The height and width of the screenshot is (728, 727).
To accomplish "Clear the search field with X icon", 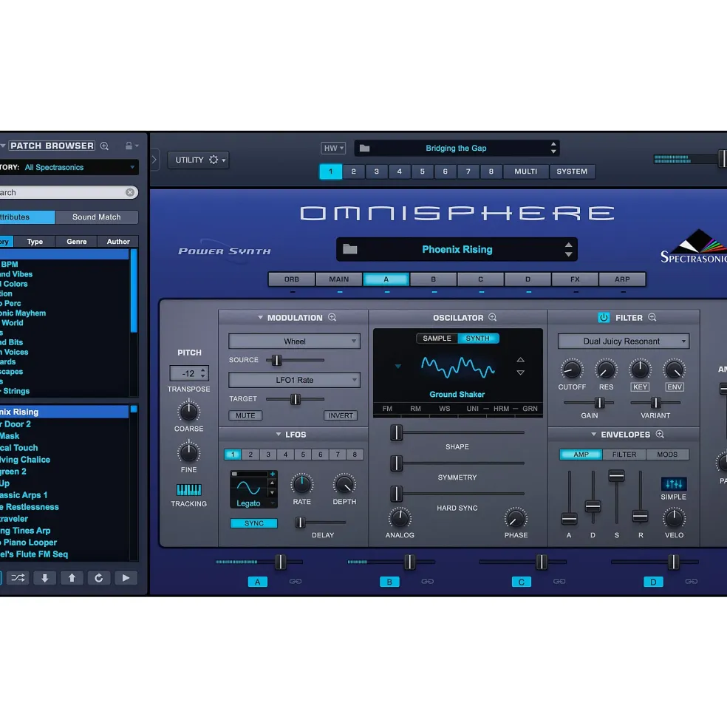I will click(x=130, y=192).
